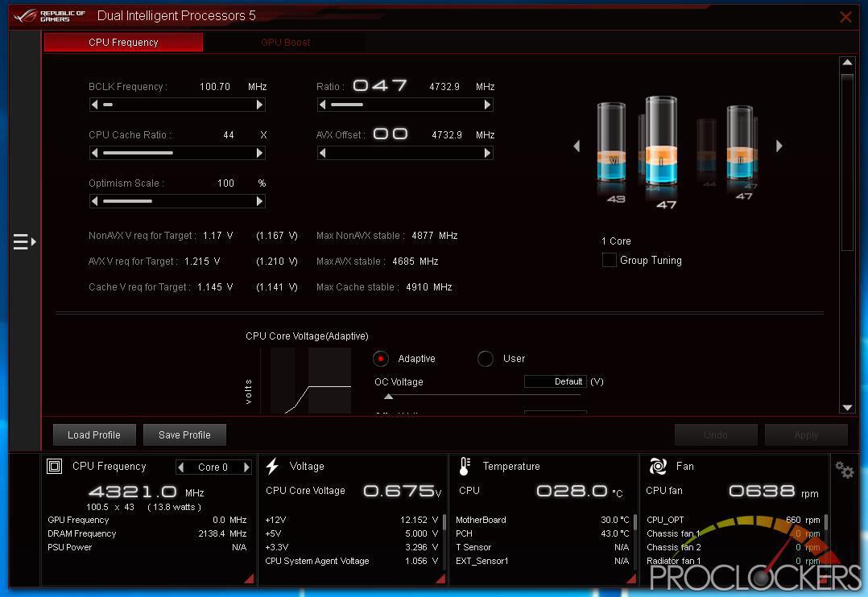Show next core in cylinder carousel

coord(779,146)
